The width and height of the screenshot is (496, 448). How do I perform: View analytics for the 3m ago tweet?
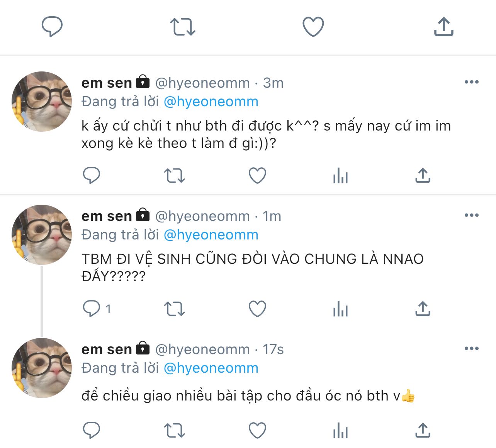[x=340, y=176]
